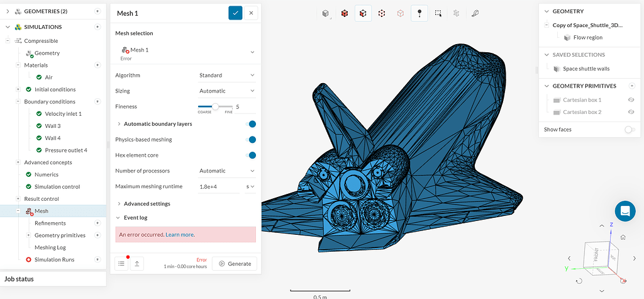This screenshot has width=644, height=299.
Task: Turn off Hex element core switch
Action: pos(251,155)
